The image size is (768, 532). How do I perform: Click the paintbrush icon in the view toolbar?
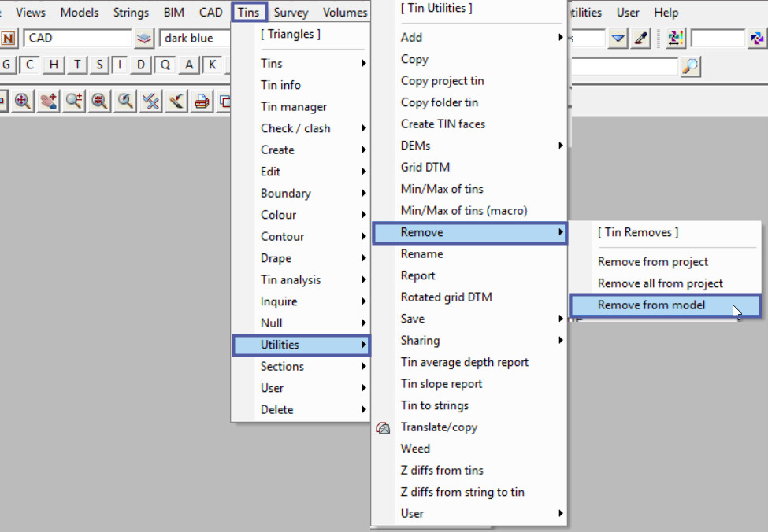[176, 101]
